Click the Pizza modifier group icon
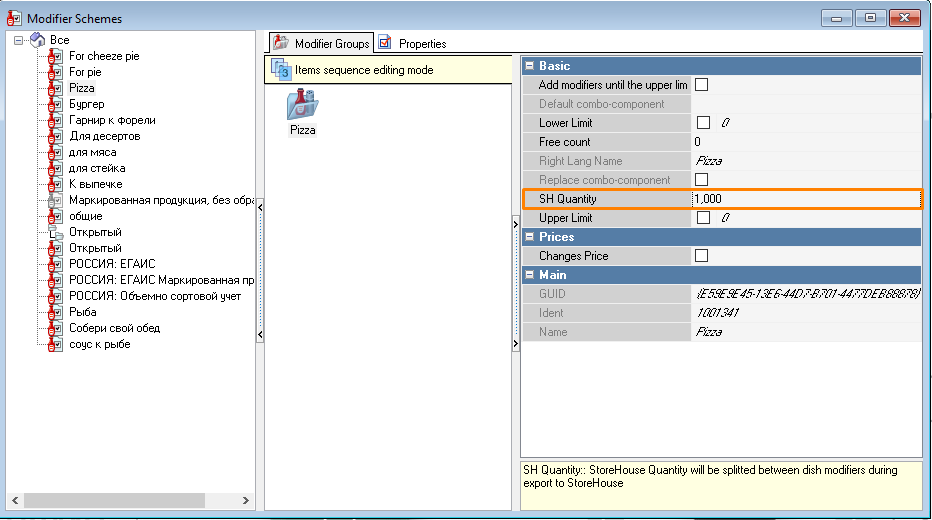 coord(302,105)
